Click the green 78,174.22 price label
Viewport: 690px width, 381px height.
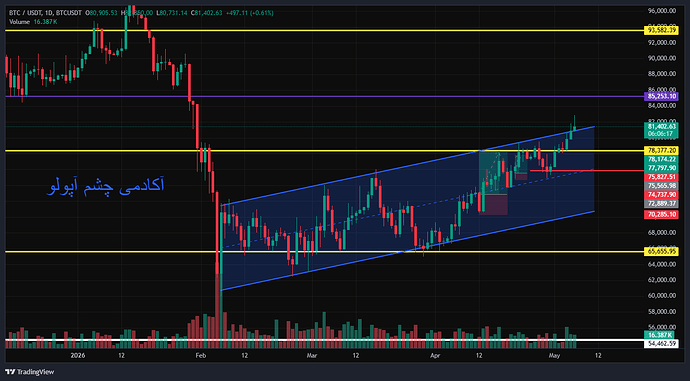pos(661,159)
